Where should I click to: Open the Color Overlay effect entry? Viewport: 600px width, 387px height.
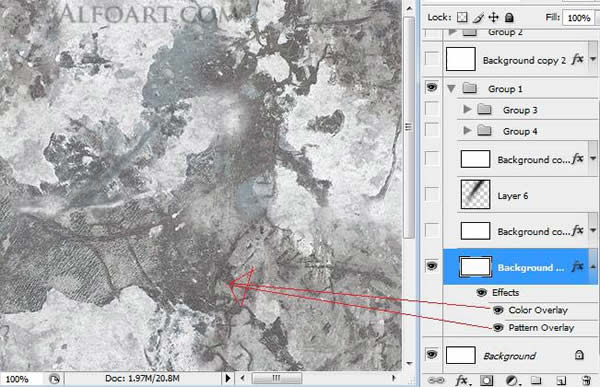[538, 310]
